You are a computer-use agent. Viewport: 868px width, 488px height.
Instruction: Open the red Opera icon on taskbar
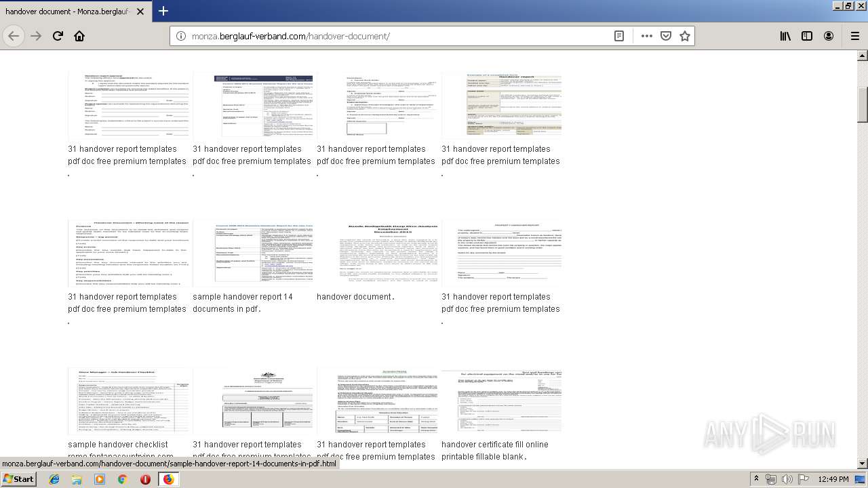pos(145,479)
